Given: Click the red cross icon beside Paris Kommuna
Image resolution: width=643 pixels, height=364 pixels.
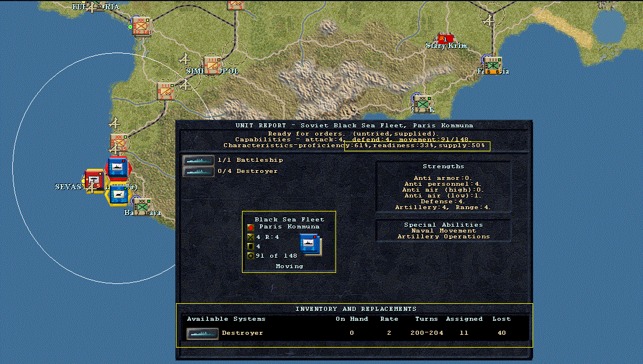Looking at the screenshot, I should 251,227.
